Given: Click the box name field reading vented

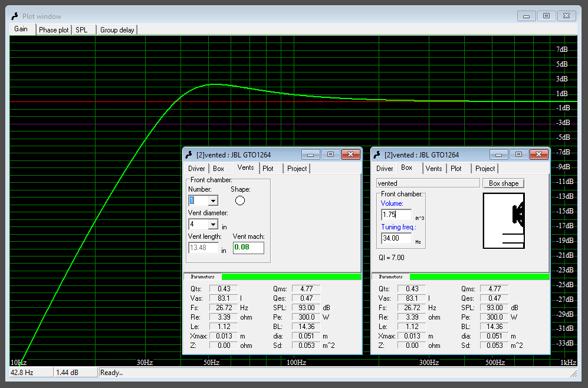Looking at the screenshot, I should (x=428, y=183).
